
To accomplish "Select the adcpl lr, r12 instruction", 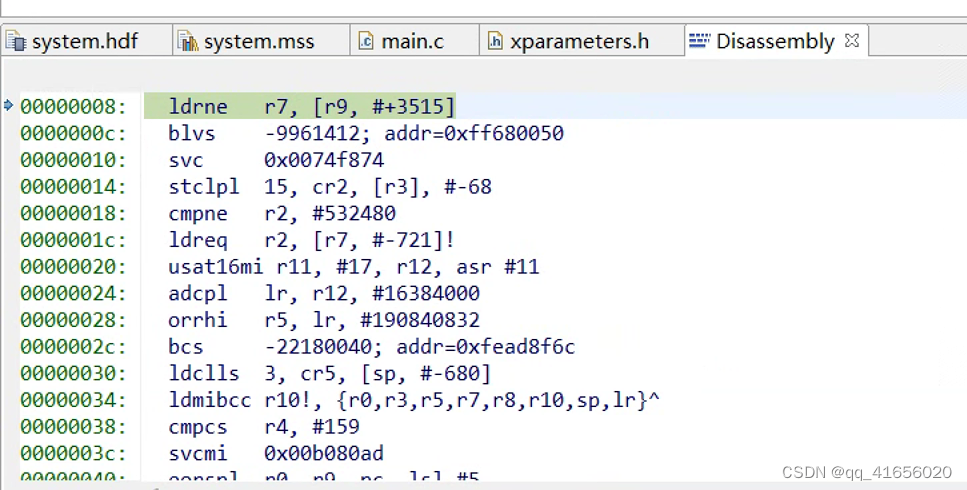I will pyautogui.click(x=324, y=293).
